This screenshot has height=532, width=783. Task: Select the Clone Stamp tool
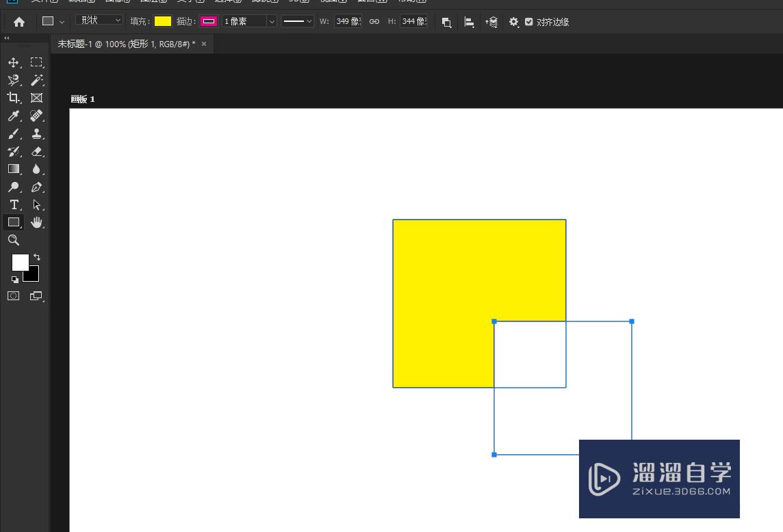coord(36,134)
